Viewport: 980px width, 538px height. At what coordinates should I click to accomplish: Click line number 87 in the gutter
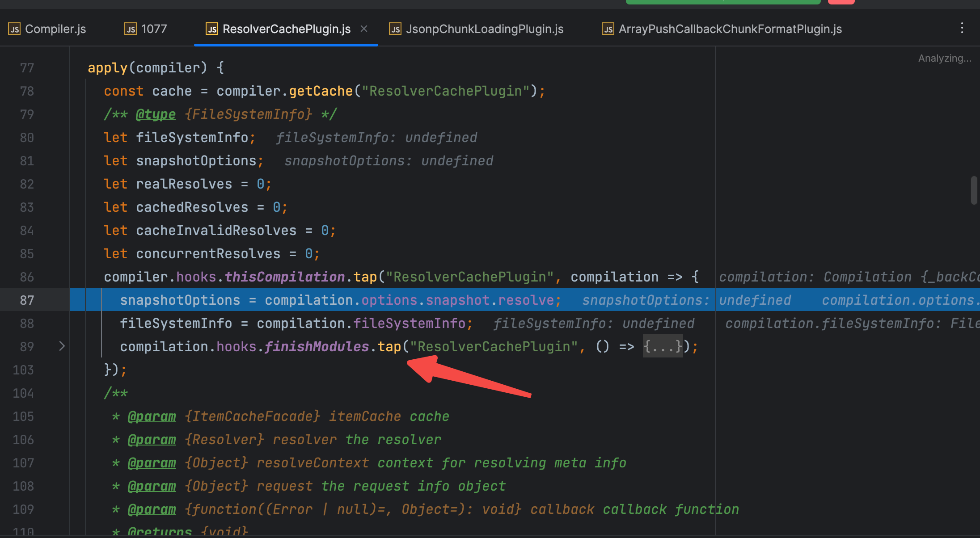click(x=27, y=300)
